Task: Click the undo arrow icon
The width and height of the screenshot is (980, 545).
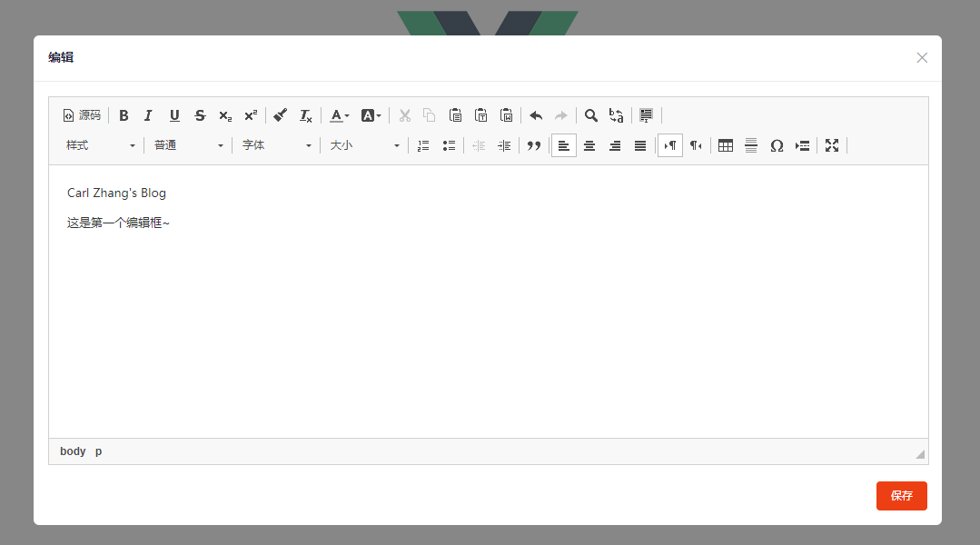Action: click(536, 115)
